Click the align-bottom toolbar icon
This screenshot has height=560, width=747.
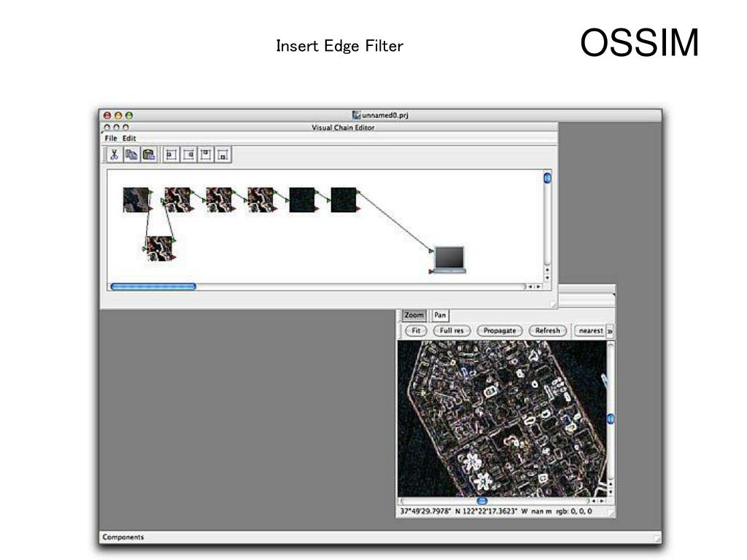tap(223, 155)
